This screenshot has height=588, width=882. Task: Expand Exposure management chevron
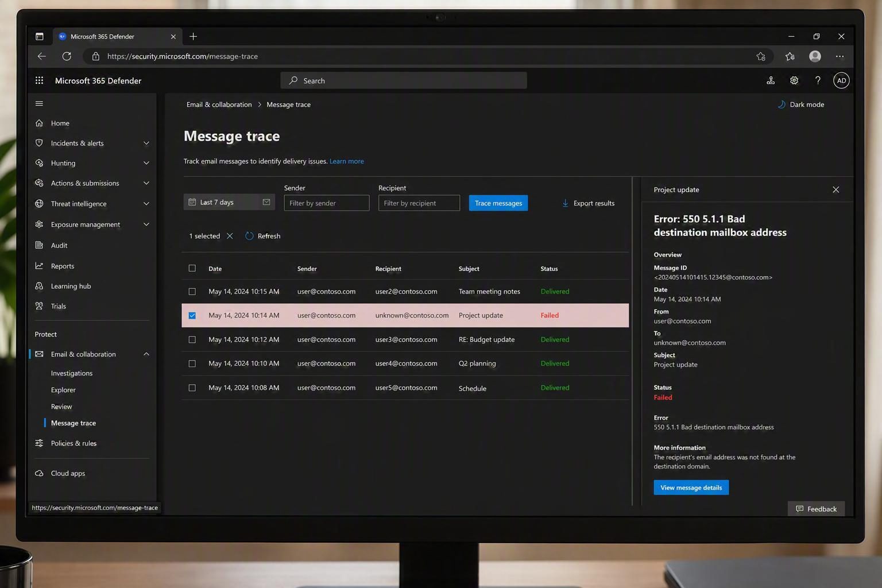point(146,225)
